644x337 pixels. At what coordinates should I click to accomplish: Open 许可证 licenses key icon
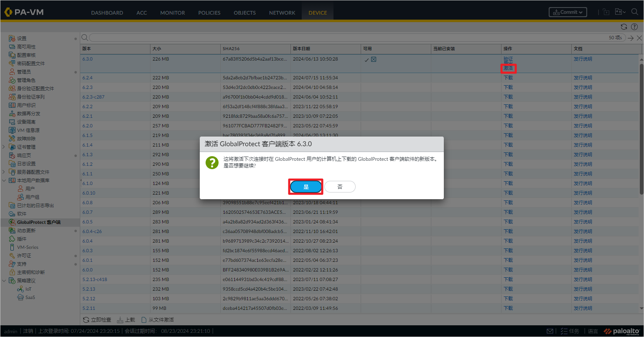click(12, 256)
